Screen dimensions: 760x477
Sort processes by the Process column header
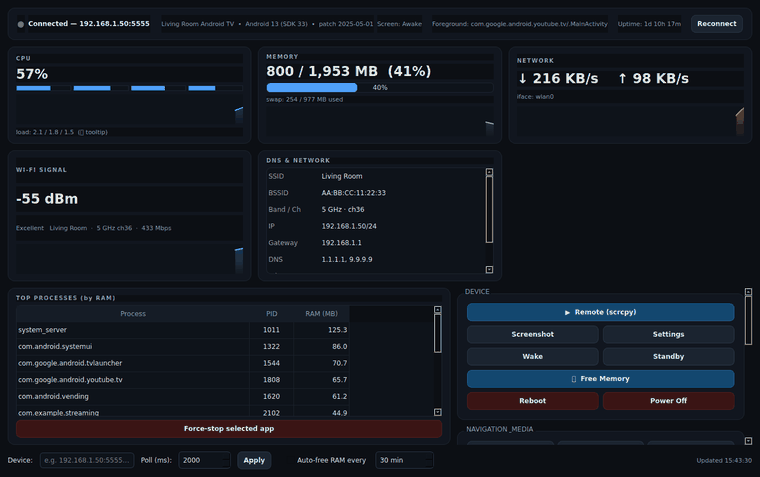coord(133,314)
